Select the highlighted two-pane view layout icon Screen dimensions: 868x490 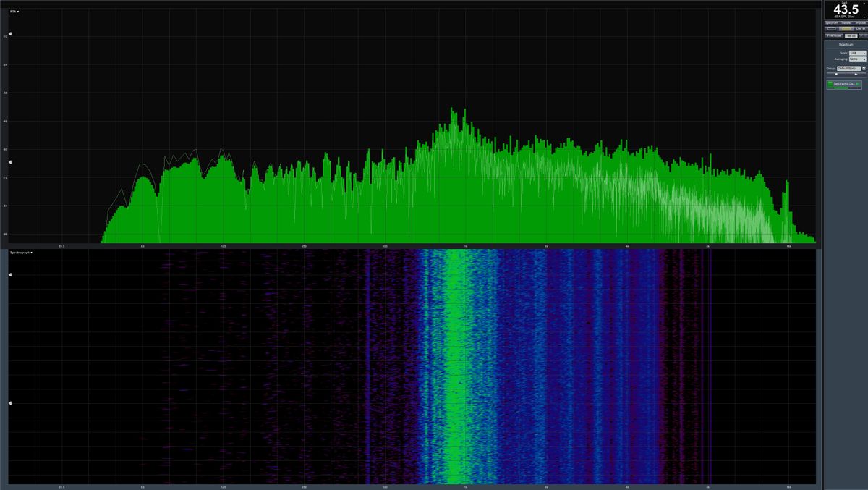846,29
